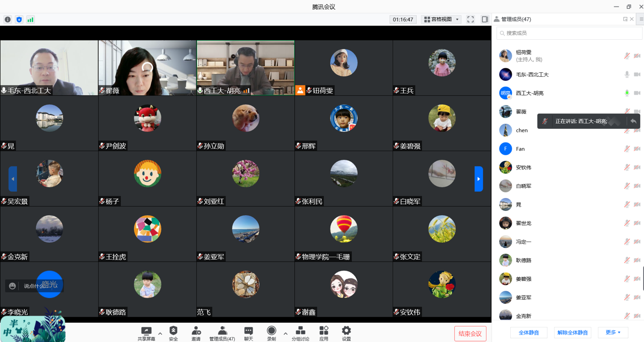Toggle camera for 钮荷雯 in member list
The height and width of the screenshot is (342, 644).
tap(637, 56)
